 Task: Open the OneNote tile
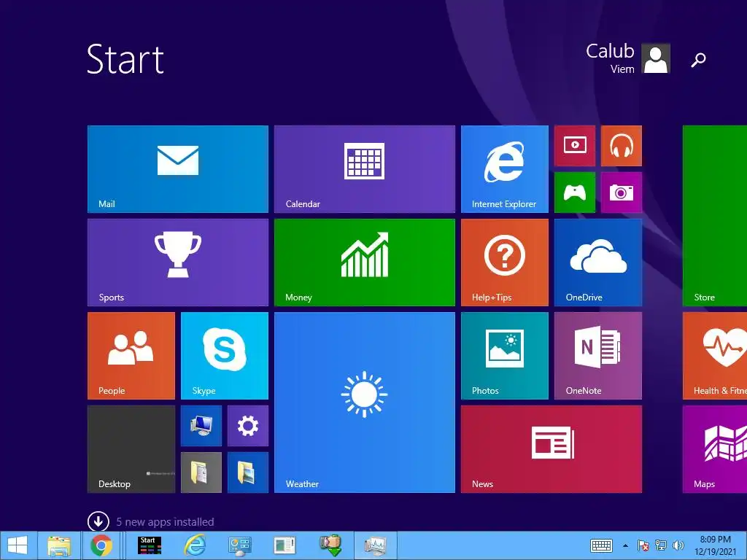click(x=598, y=356)
